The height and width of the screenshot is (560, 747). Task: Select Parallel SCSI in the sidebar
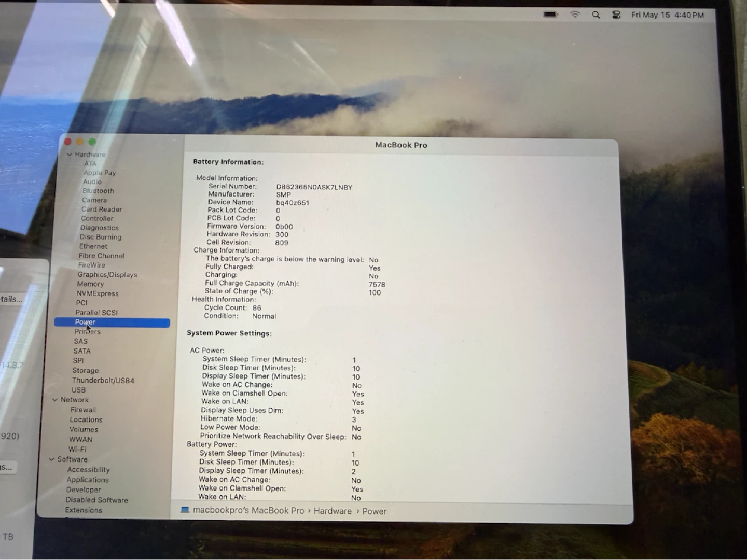tap(96, 313)
